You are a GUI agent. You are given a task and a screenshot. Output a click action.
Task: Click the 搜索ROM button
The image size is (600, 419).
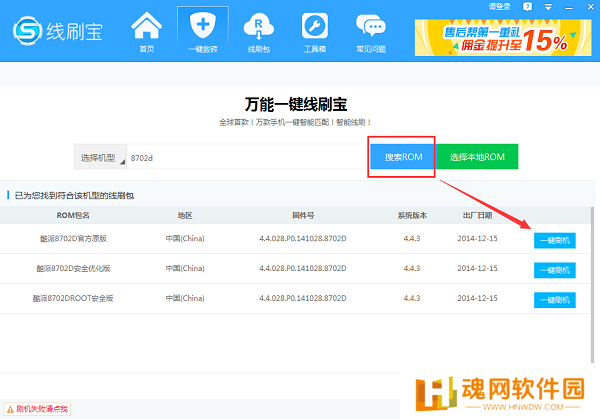click(x=403, y=157)
